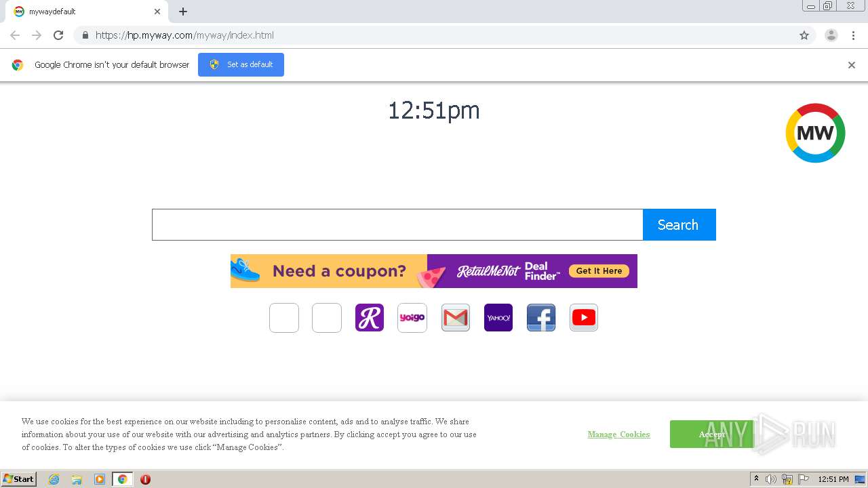Open the purple R shortcut
The width and height of the screenshot is (868, 488).
pos(370,318)
